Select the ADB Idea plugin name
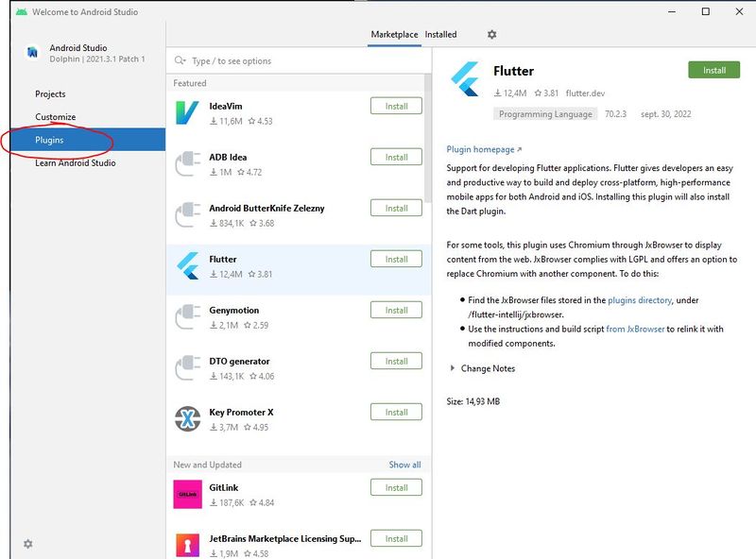Viewport: 756px width, 559px height. (x=228, y=157)
